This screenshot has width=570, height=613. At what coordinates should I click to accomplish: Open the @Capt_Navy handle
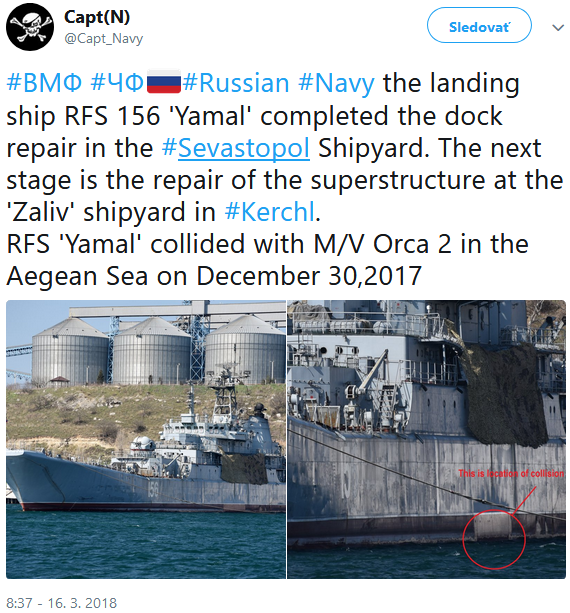[104, 39]
